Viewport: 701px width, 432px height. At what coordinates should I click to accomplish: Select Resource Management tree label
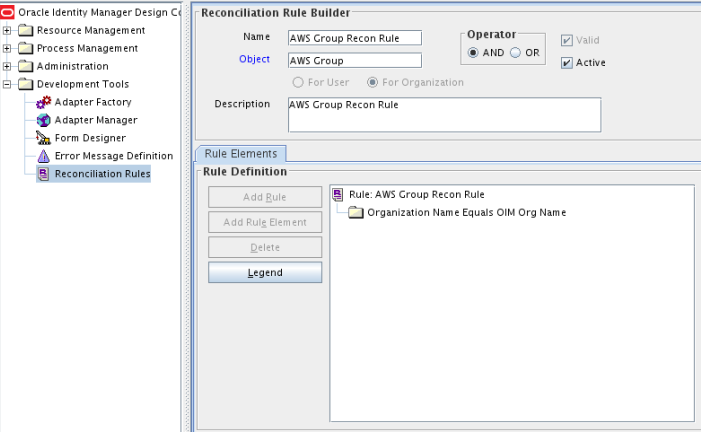[x=91, y=30]
